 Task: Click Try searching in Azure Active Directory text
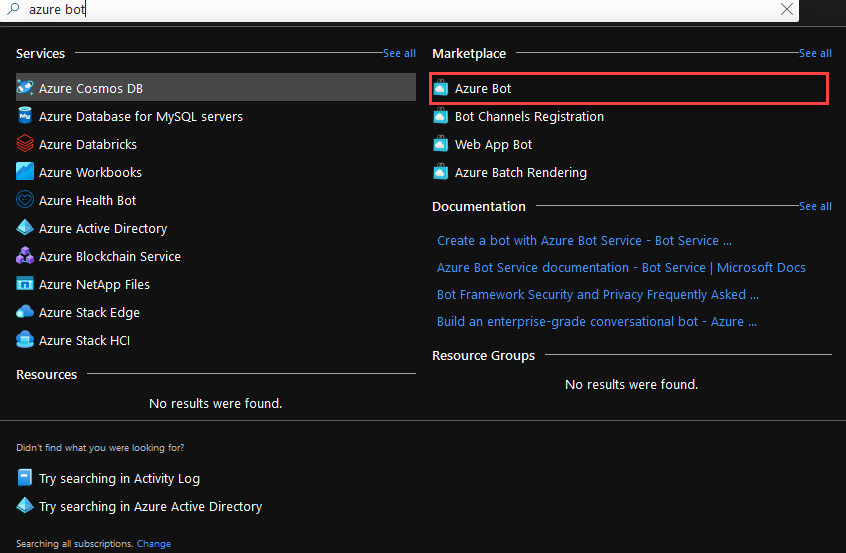pyautogui.click(x=151, y=507)
